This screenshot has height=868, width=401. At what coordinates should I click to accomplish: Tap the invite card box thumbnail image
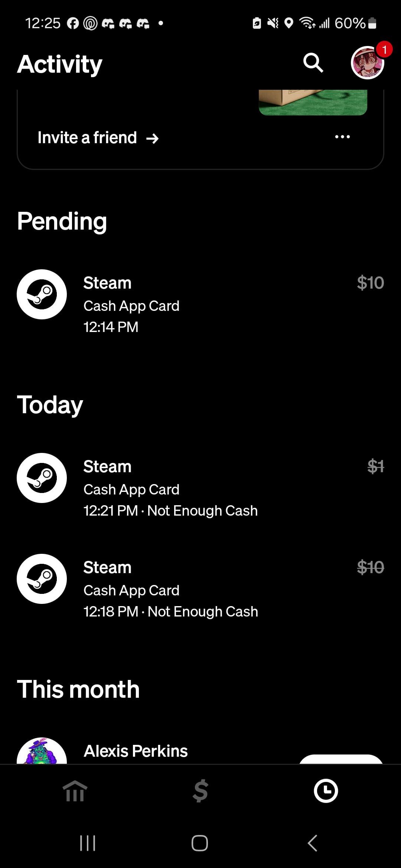tap(313, 102)
